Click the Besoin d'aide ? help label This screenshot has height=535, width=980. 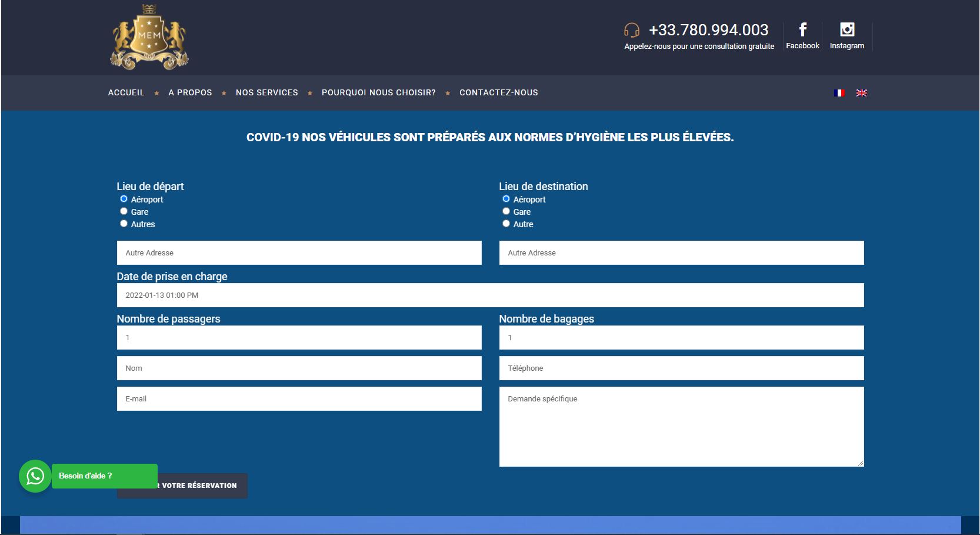pos(105,476)
